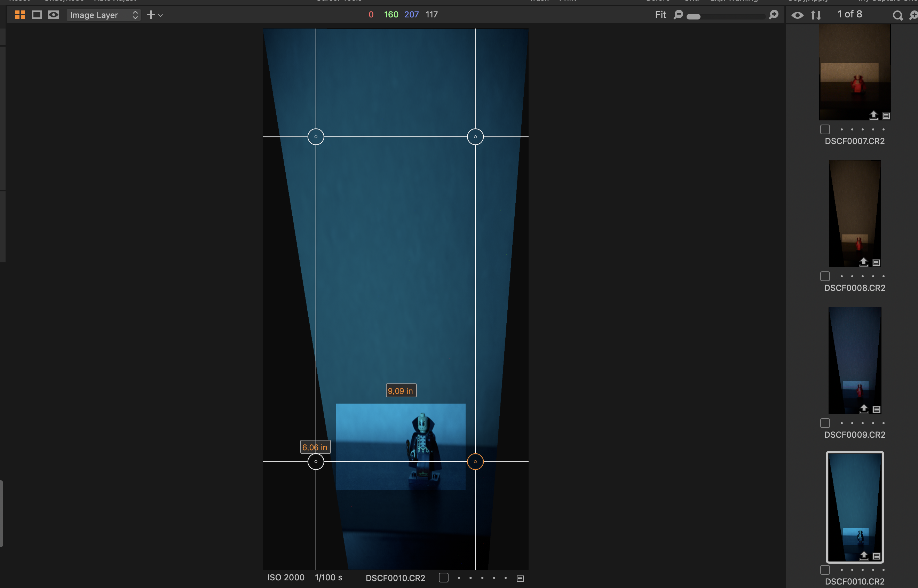Open browser sort arrows icon
This screenshot has height=588, width=918.
pyautogui.click(x=816, y=15)
